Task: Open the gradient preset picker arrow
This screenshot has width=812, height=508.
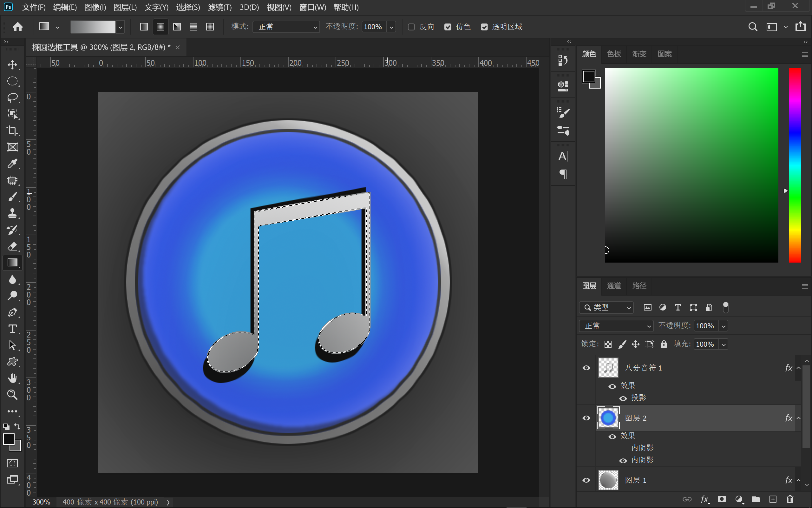Action: [120, 27]
